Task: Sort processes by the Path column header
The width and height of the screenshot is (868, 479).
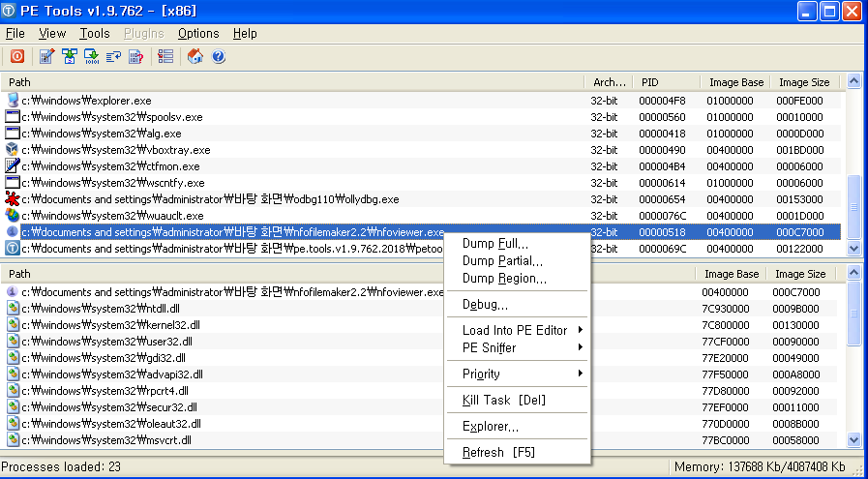Action: click(292, 82)
